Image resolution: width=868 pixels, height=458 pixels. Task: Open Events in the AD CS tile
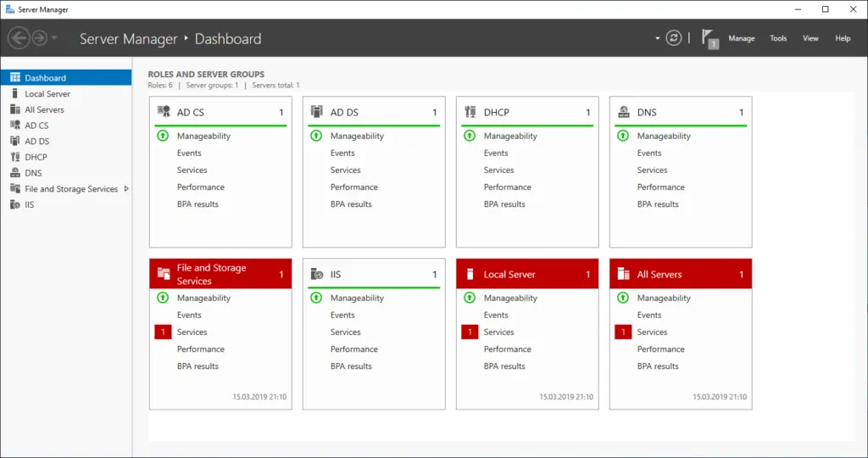click(189, 153)
